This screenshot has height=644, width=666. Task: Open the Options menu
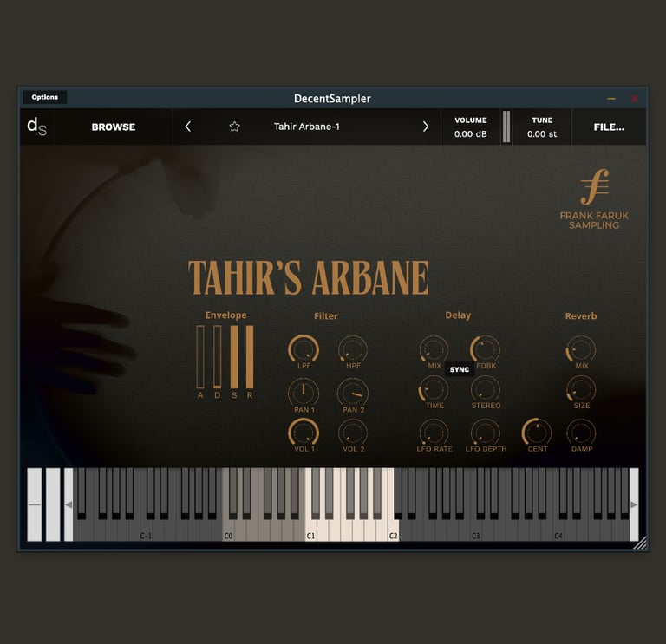[x=44, y=97]
